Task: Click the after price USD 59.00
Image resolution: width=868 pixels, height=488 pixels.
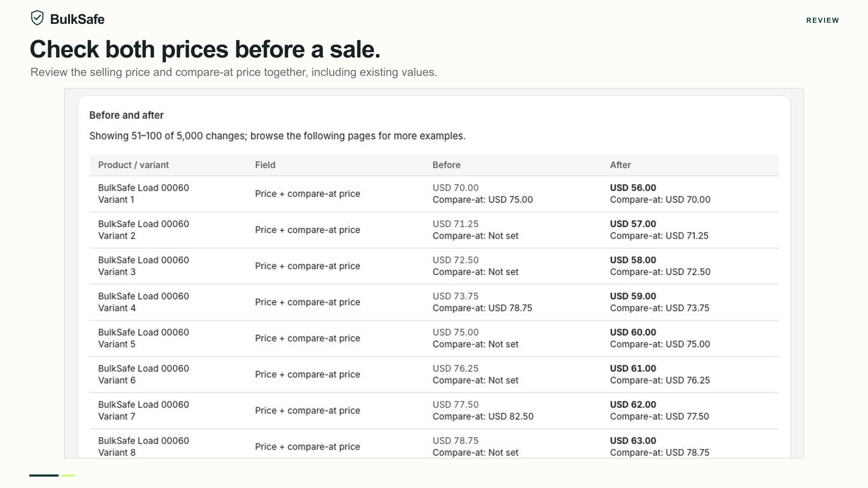Action: 633,296
